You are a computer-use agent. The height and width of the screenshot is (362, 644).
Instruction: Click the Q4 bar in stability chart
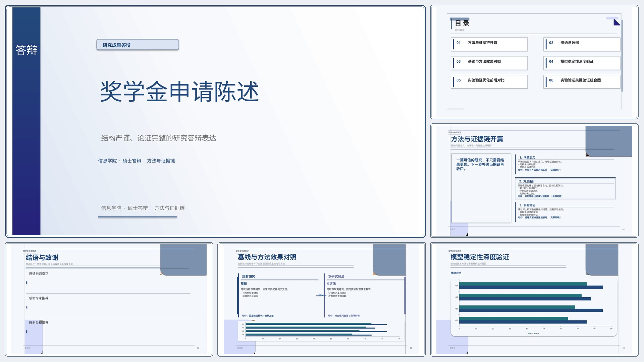coord(531,286)
